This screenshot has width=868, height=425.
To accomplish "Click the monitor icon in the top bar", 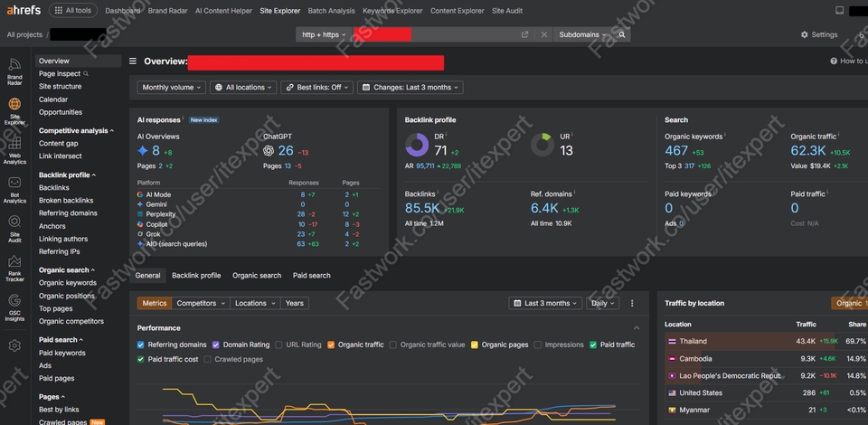I will point(840,11).
